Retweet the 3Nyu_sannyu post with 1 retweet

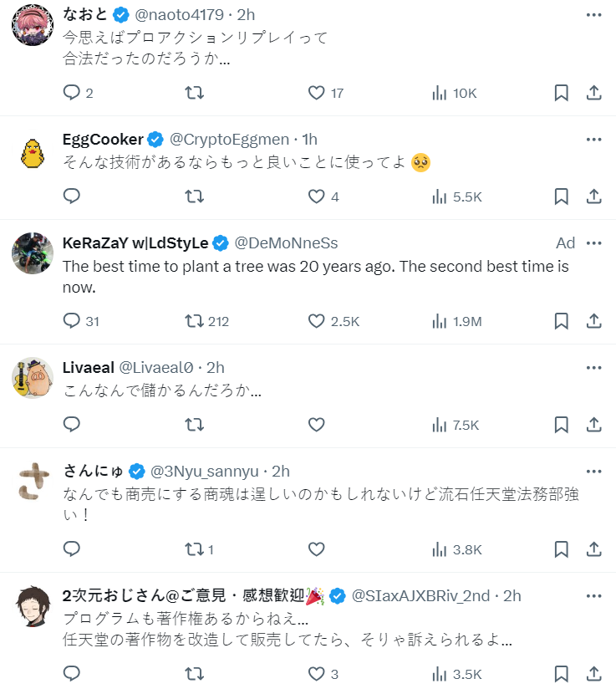coord(194,549)
